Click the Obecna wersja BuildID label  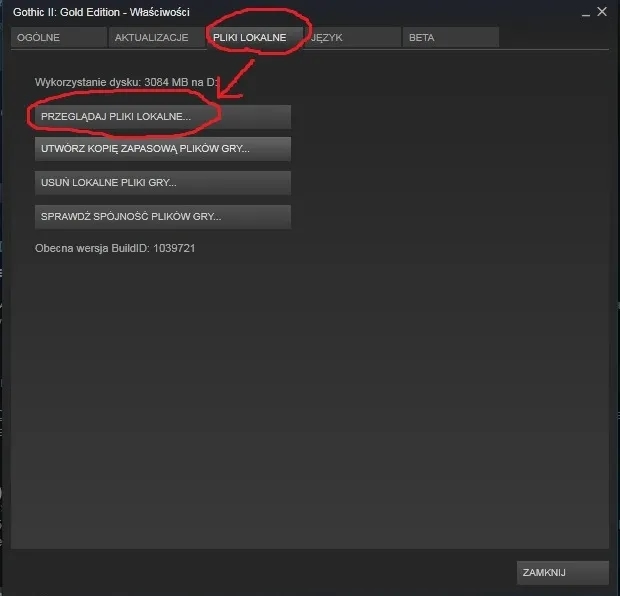92,247
